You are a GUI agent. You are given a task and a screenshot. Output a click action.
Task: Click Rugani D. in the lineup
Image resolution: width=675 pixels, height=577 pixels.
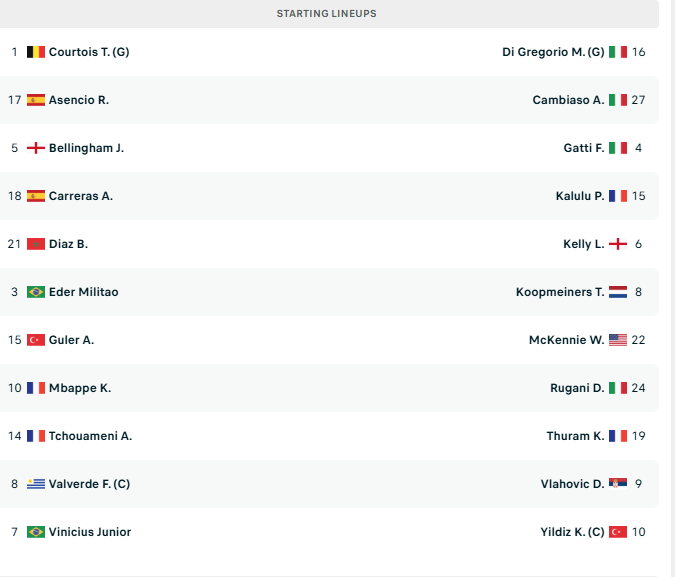pyautogui.click(x=577, y=388)
